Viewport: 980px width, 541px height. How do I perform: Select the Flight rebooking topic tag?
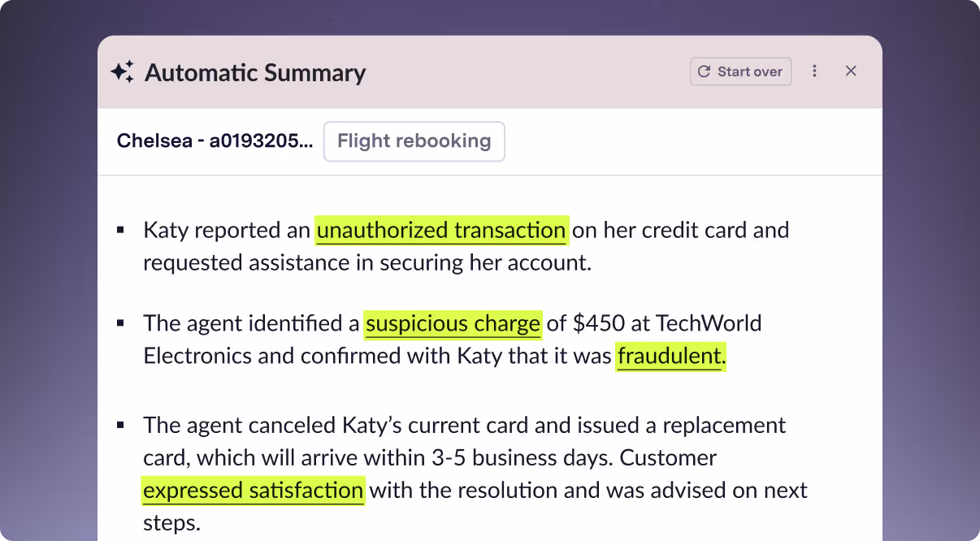coord(414,141)
